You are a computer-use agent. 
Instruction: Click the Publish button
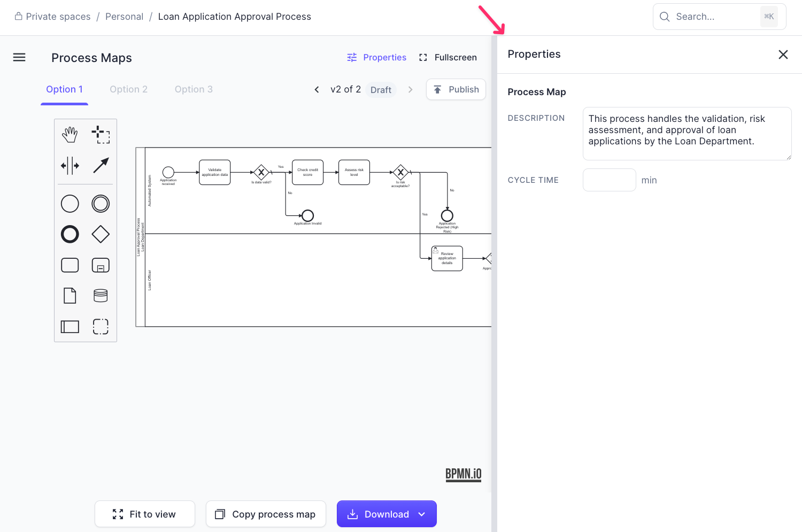[x=456, y=89]
